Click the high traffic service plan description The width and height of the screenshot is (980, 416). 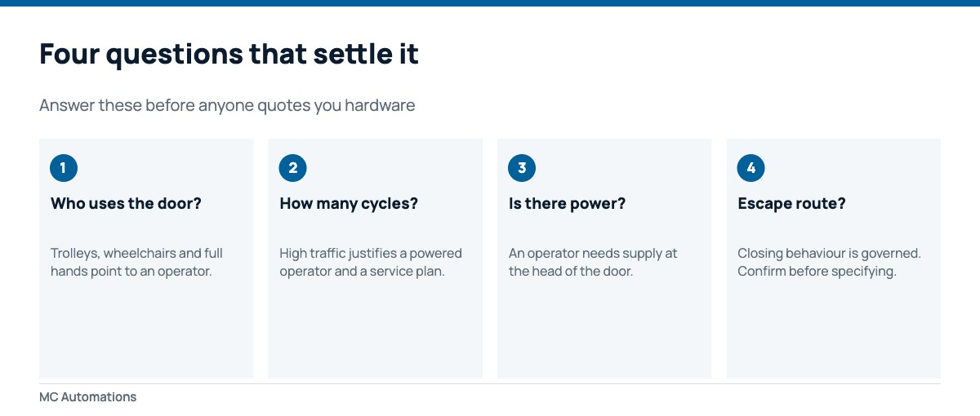[x=371, y=262]
